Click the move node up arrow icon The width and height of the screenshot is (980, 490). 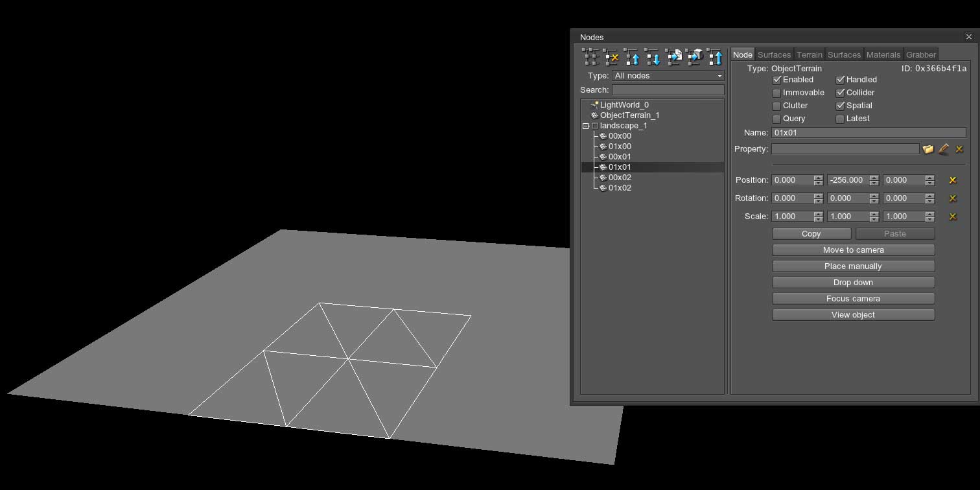click(x=631, y=57)
